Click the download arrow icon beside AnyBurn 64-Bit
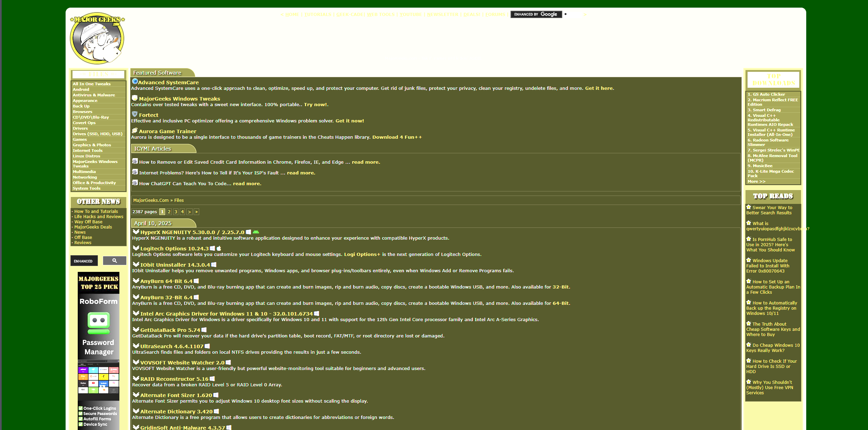Viewport: 868px width, 430px height. coord(136,281)
